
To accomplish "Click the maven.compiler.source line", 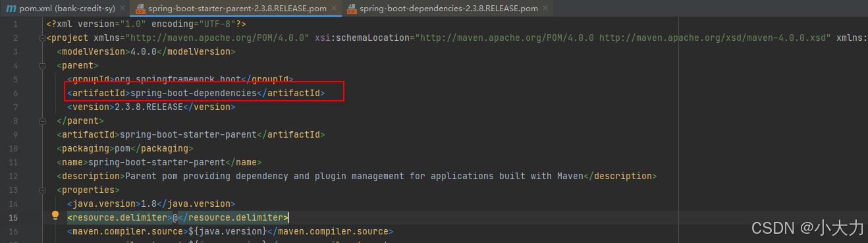I will [x=231, y=231].
